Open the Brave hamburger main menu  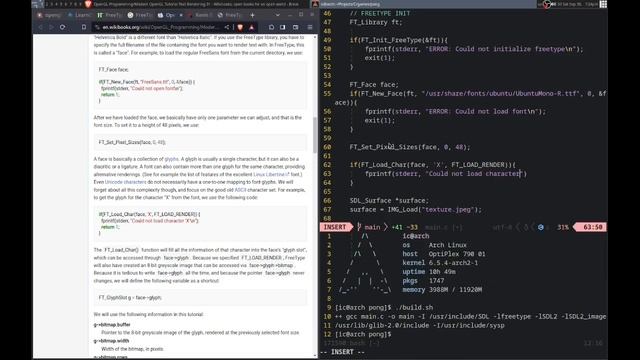tap(310, 27)
